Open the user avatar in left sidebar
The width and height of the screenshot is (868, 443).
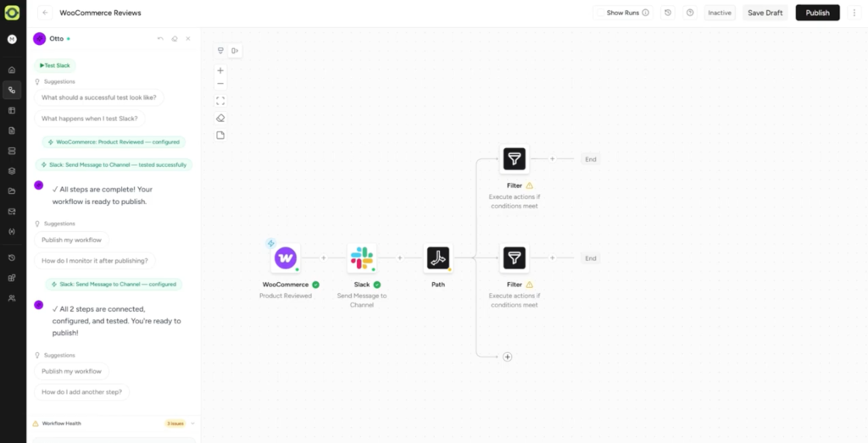pyautogui.click(x=12, y=39)
